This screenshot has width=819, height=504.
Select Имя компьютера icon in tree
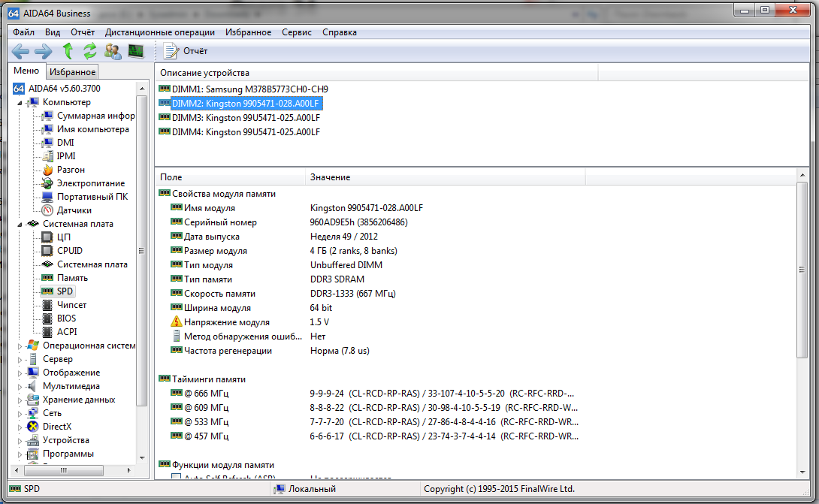coord(47,129)
